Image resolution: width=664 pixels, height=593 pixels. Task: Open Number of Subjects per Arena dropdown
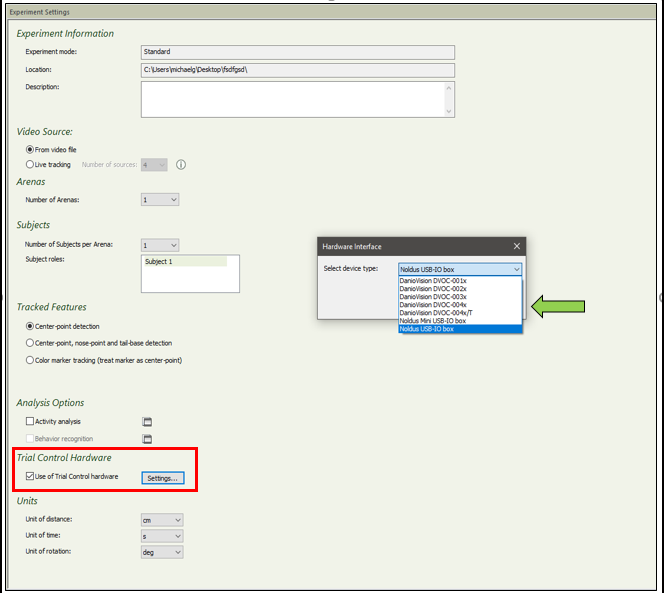tap(160, 245)
